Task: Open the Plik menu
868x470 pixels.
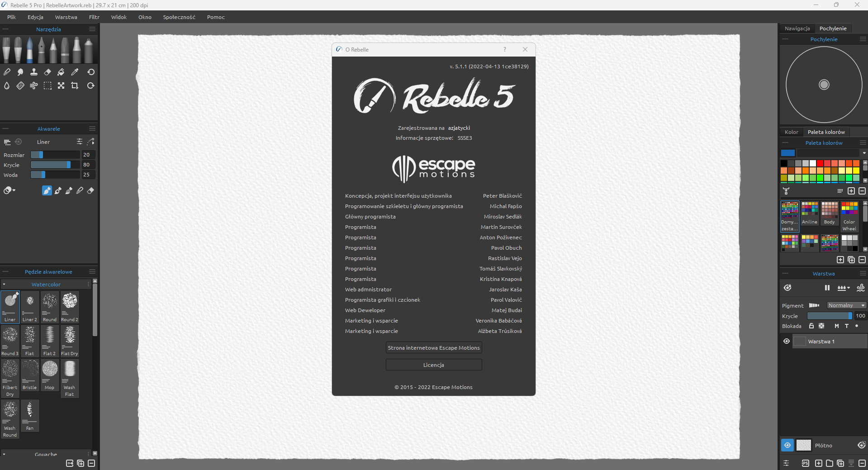Action: click(x=12, y=17)
